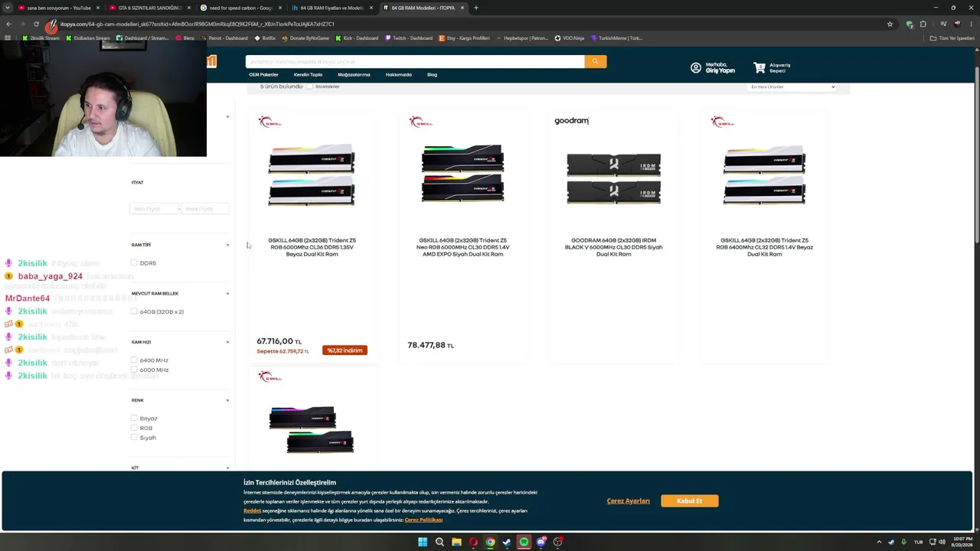Viewport: 980px width, 551px height.
Task: Open the browser extensions puzzle icon
Action: point(923,24)
